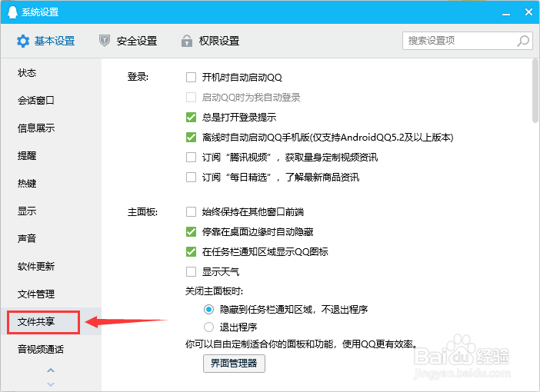The width and height of the screenshot is (540, 392).
Task: Uncheck 在任务栏通知区域显示QQ图标
Action: (191, 251)
